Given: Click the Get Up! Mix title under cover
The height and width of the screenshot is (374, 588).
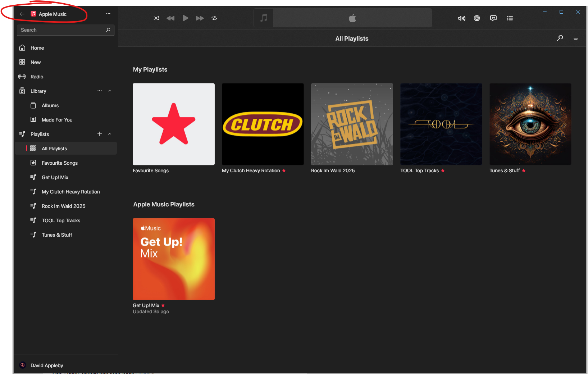Looking at the screenshot, I should [146, 306].
